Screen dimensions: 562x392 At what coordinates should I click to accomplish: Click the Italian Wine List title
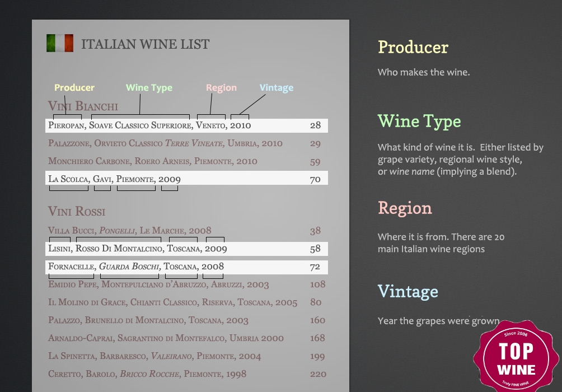click(145, 44)
